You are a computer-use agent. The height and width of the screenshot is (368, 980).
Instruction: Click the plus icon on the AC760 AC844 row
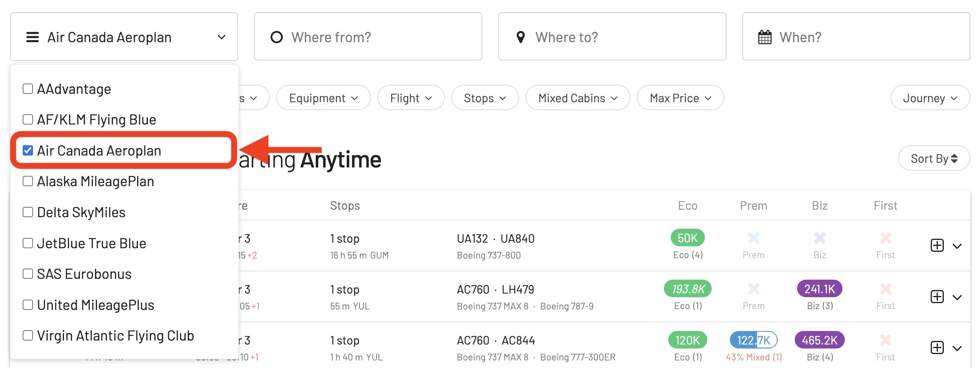937,347
